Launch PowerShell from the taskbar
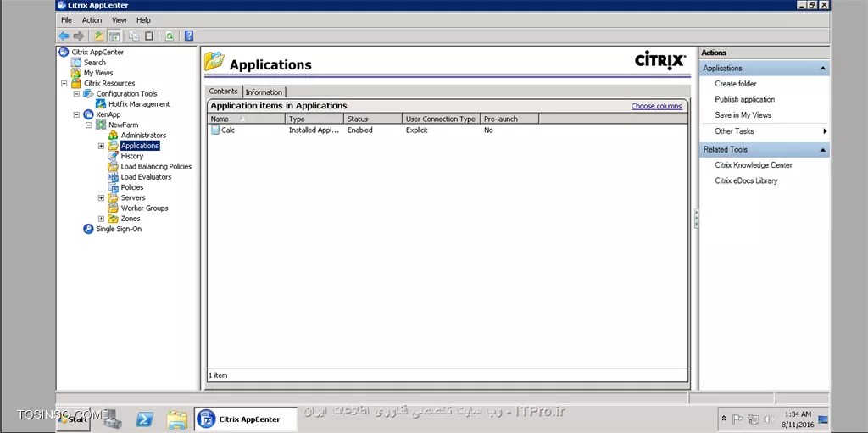This screenshot has width=868, height=433. pyautogui.click(x=144, y=419)
